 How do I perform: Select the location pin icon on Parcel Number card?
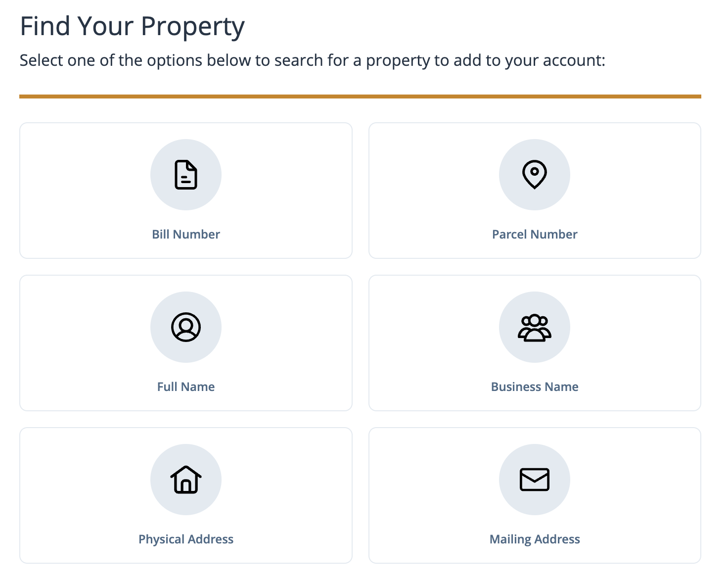535,175
